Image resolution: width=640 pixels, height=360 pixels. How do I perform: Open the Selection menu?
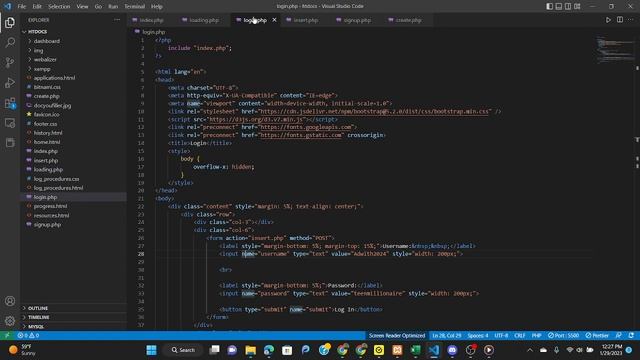[59, 6]
